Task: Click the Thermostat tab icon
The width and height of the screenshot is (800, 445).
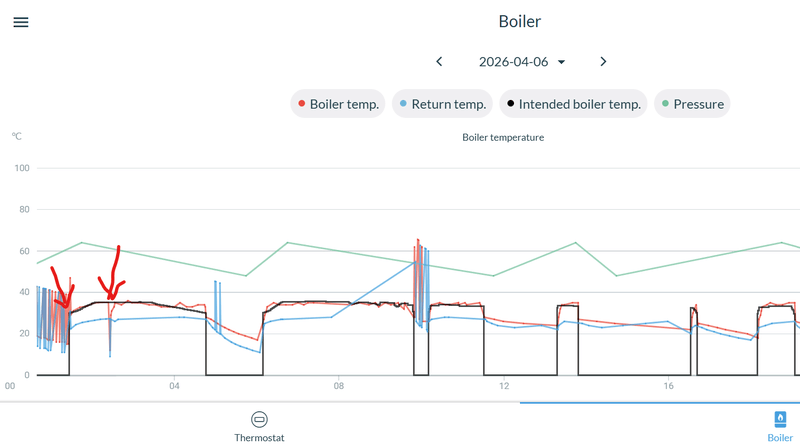Action: 259,419
